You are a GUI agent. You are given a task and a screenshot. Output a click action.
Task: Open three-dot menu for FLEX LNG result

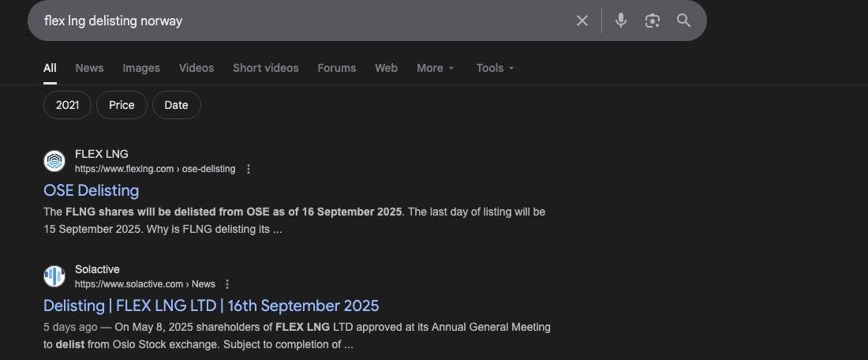[249, 169]
